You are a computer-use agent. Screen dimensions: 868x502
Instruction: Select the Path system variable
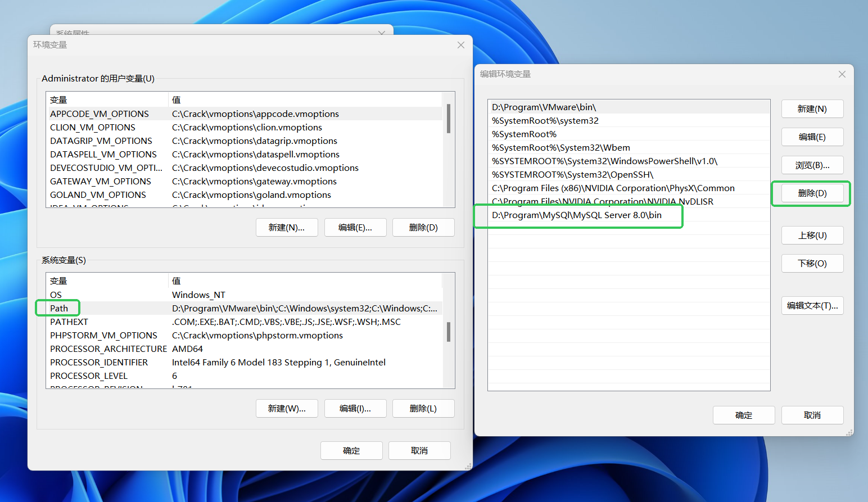[245, 309]
